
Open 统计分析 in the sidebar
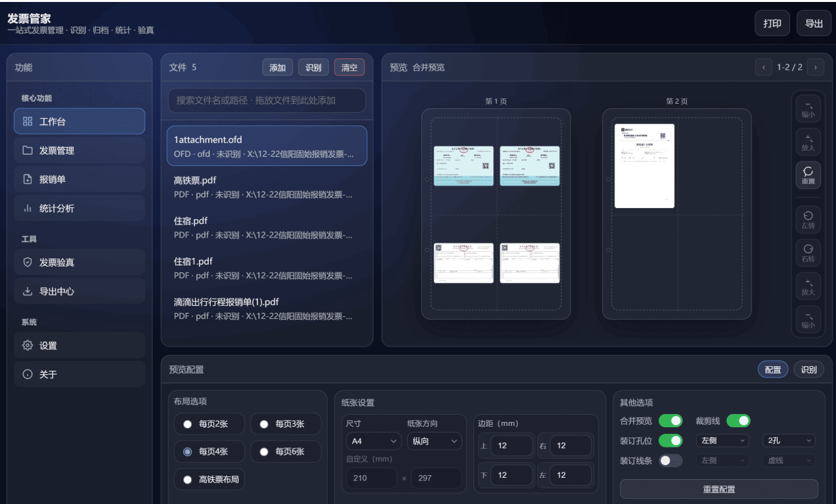[79, 209]
